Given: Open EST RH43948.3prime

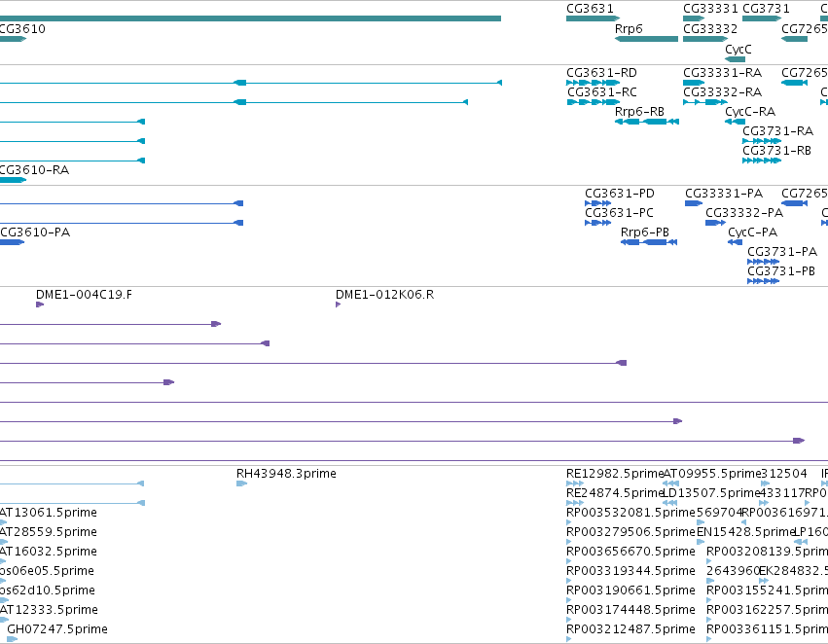Looking at the screenshot, I should pos(286,474).
